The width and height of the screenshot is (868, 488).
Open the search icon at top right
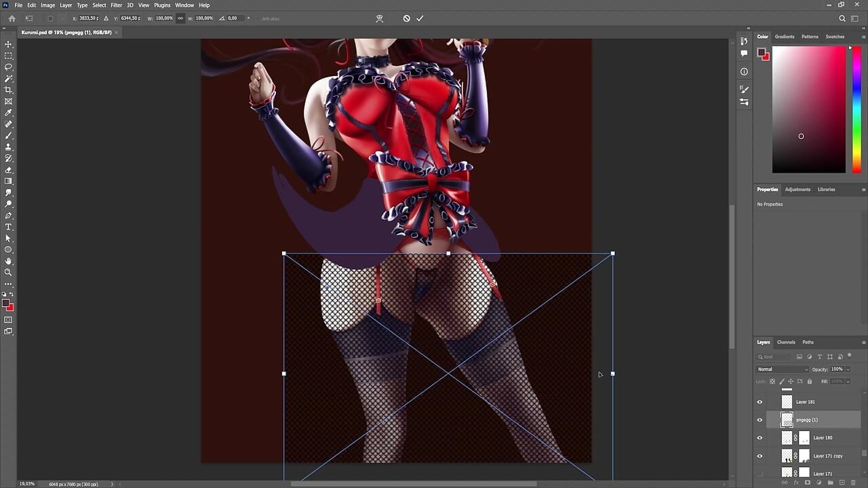842,18
